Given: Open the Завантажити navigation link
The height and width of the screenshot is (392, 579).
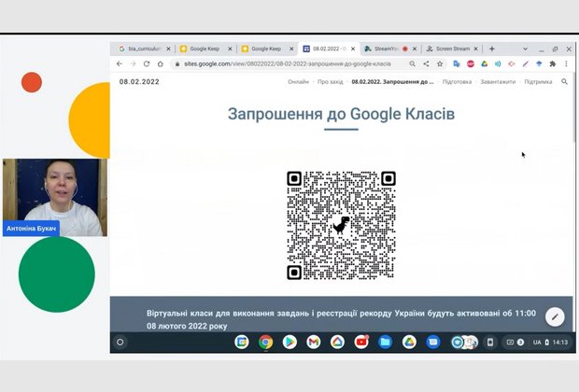Looking at the screenshot, I should coord(499,82).
